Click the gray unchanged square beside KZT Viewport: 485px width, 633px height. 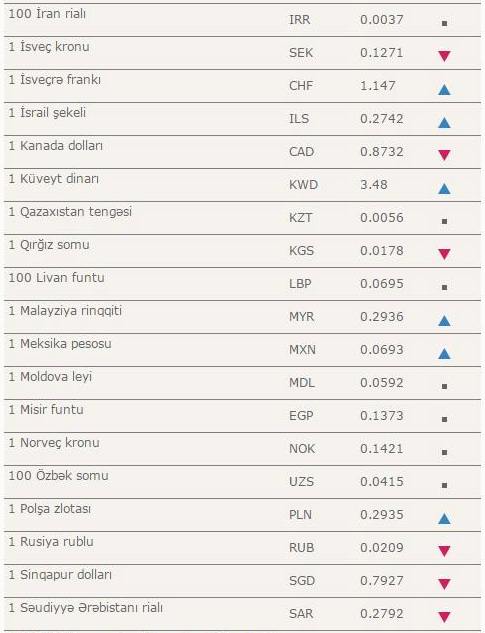[444, 221]
